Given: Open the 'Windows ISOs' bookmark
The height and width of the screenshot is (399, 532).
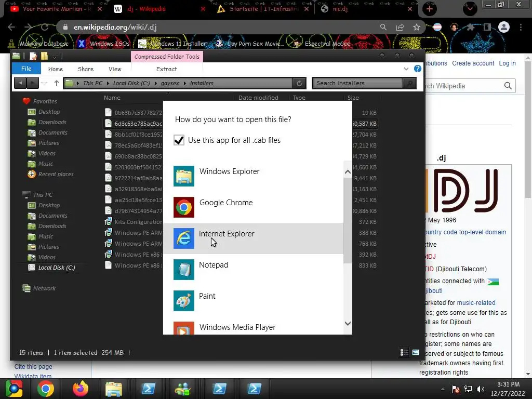Looking at the screenshot, I should (x=104, y=44).
